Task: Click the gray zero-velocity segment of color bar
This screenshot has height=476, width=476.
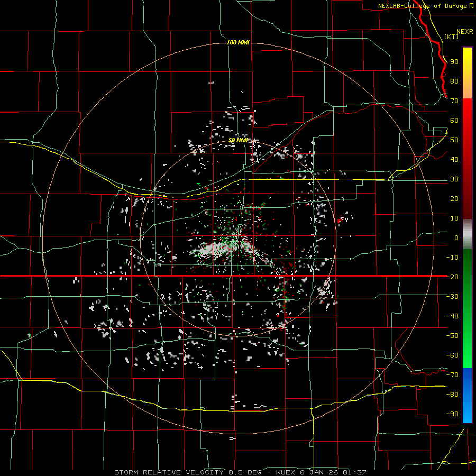Action: pos(467,234)
